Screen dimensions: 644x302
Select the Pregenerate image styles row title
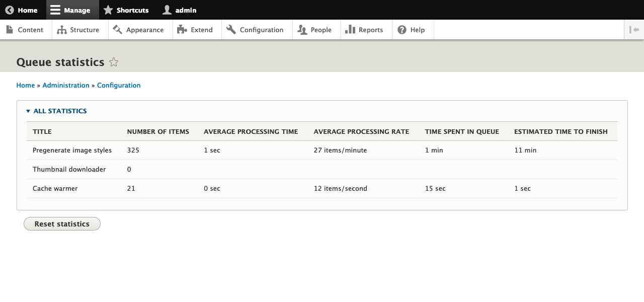coord(72,150)
